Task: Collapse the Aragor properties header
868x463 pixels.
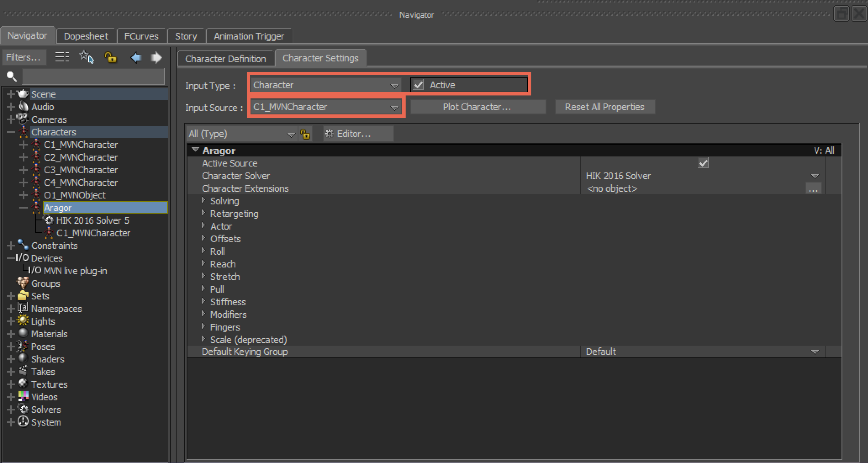Action: pos(195,150)
